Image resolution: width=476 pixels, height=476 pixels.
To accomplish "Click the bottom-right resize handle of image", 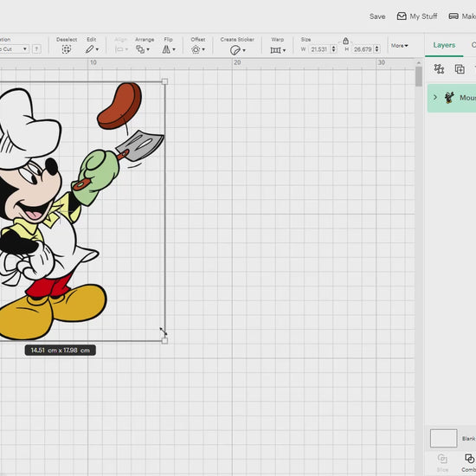I will [164, 341].
